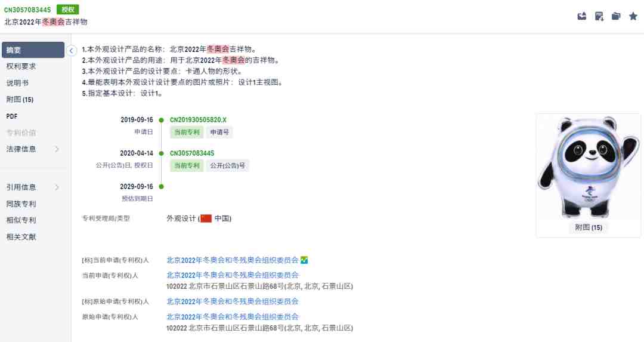Open the PDF view
Screen dimensions: 644x342
[12, 116]
